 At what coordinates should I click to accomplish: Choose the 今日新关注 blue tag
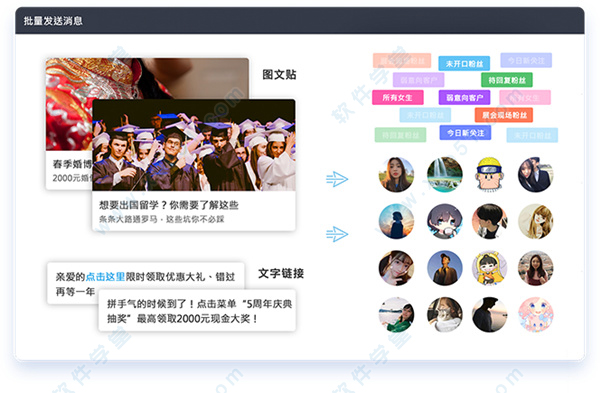coord(465,133)
